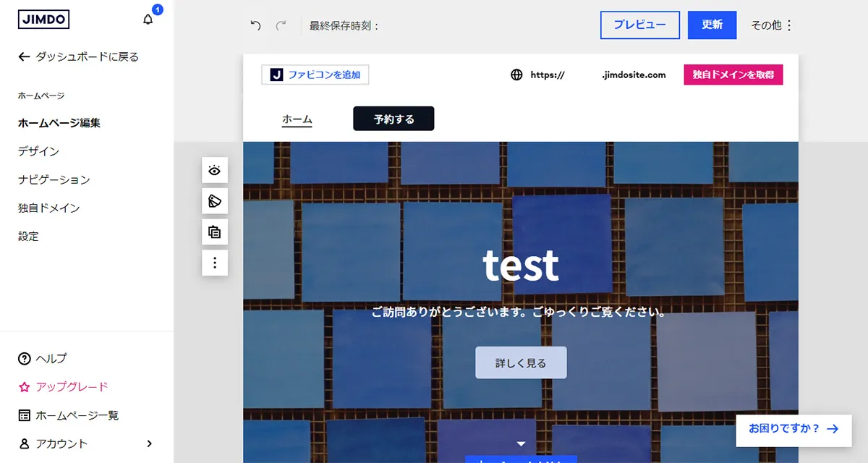This screenshot has width=868, height=463.
Task: Click the globe icon beside https://
Action: pyautogui.click(x=516, y=74)
